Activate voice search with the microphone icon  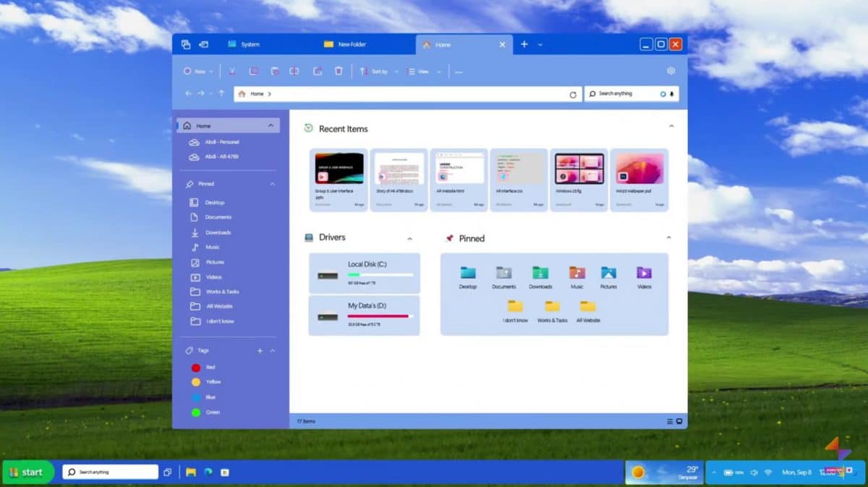pyautogui.click(x=673, y=93)
